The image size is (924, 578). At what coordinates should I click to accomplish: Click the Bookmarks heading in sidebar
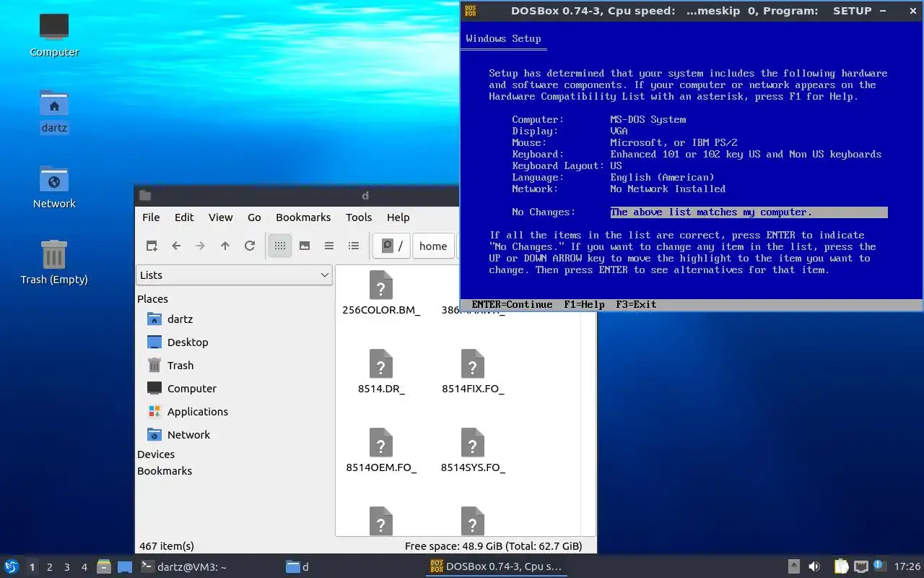click(x=165, y=471)
